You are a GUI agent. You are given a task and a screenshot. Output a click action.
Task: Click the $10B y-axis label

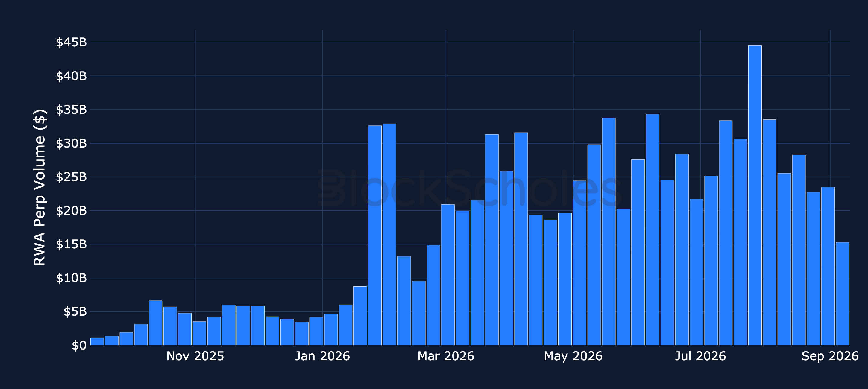coord(71,278)
